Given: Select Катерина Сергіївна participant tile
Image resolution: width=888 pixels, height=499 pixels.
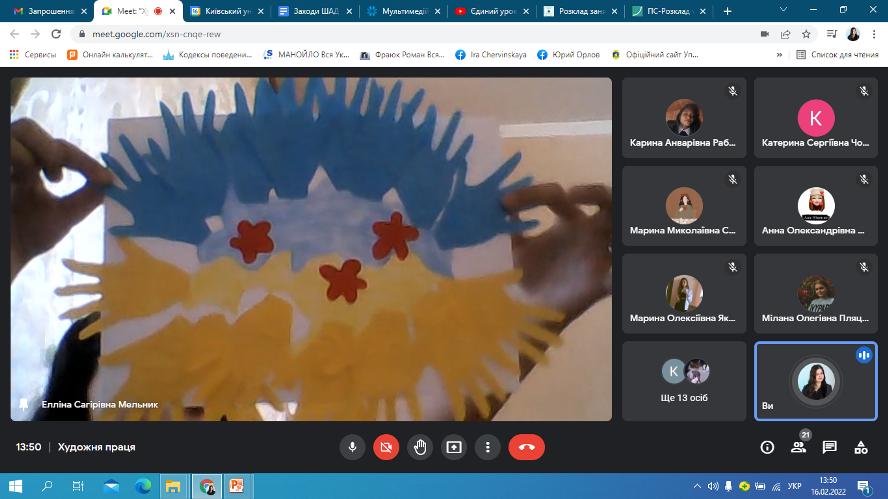Looking at the screenshot, I should [816, 118].
